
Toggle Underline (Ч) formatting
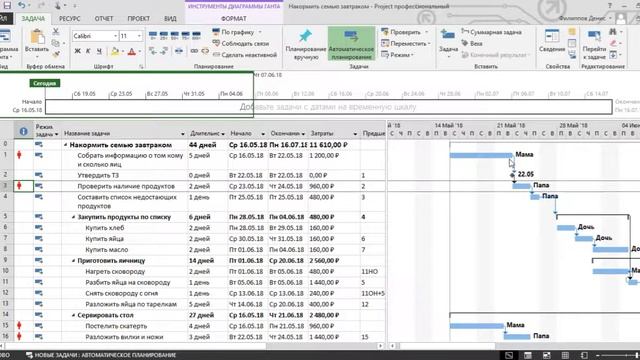[x=99, y=51]
